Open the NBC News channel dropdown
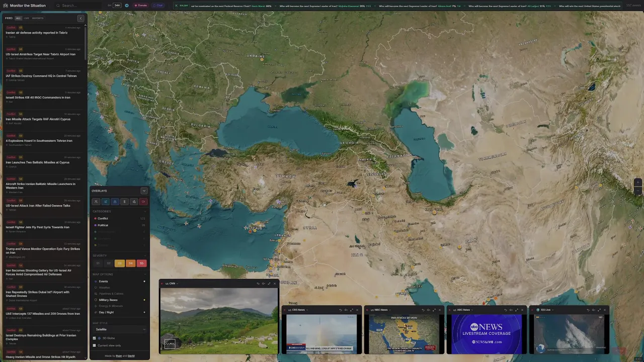The height and width of the screenshot is (362, 644). tap(380, 310)
